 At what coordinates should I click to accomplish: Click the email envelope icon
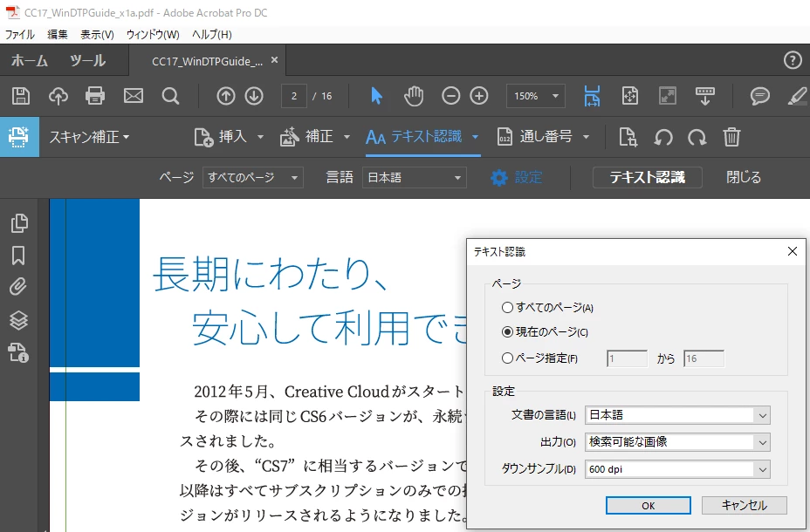(134, 96)
